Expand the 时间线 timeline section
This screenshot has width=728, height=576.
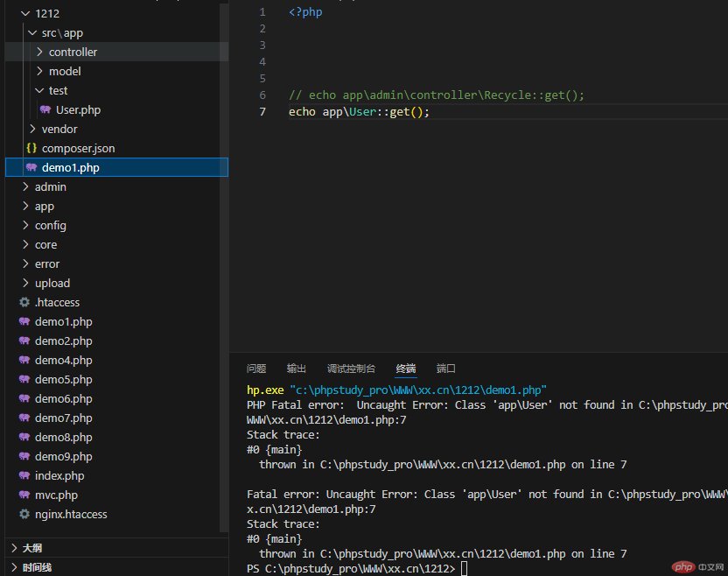[x=14, y=567]
